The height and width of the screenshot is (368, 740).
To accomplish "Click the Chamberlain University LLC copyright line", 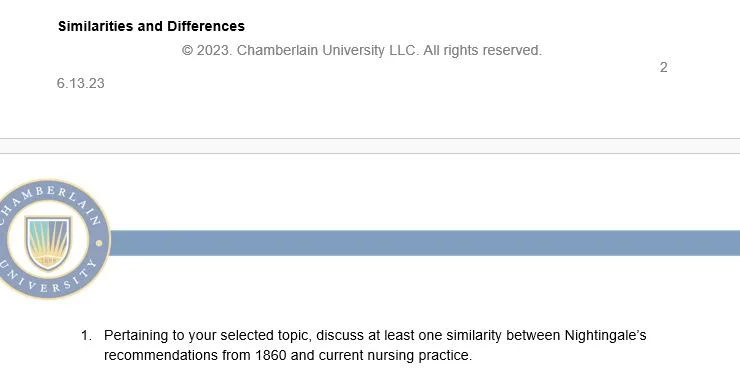I will click(362, 50).
